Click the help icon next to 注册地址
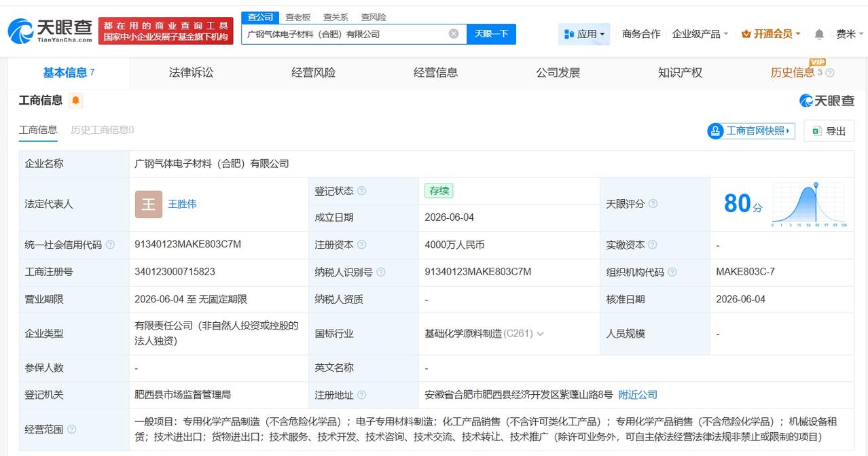868x456 pixels. 361,395
